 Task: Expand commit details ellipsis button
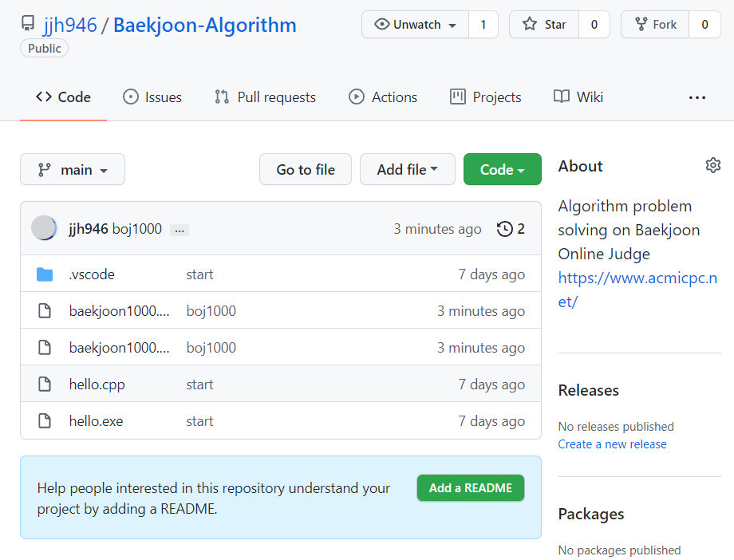click(x=180, y=230)
